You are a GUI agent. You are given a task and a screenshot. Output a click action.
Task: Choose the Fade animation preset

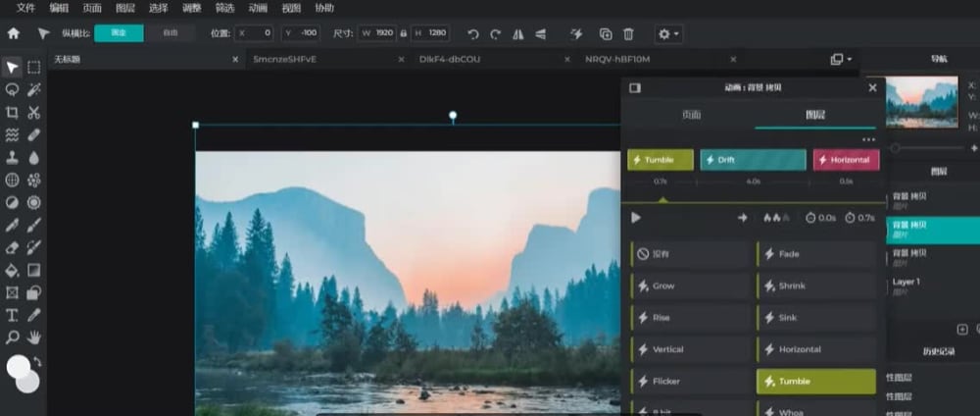(816, 254)
